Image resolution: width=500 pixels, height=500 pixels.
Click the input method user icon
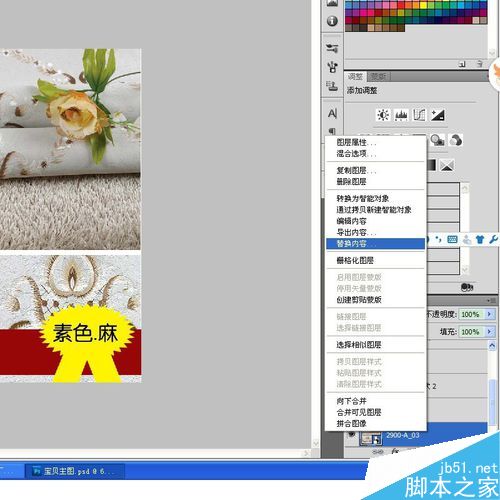(467, 239)
